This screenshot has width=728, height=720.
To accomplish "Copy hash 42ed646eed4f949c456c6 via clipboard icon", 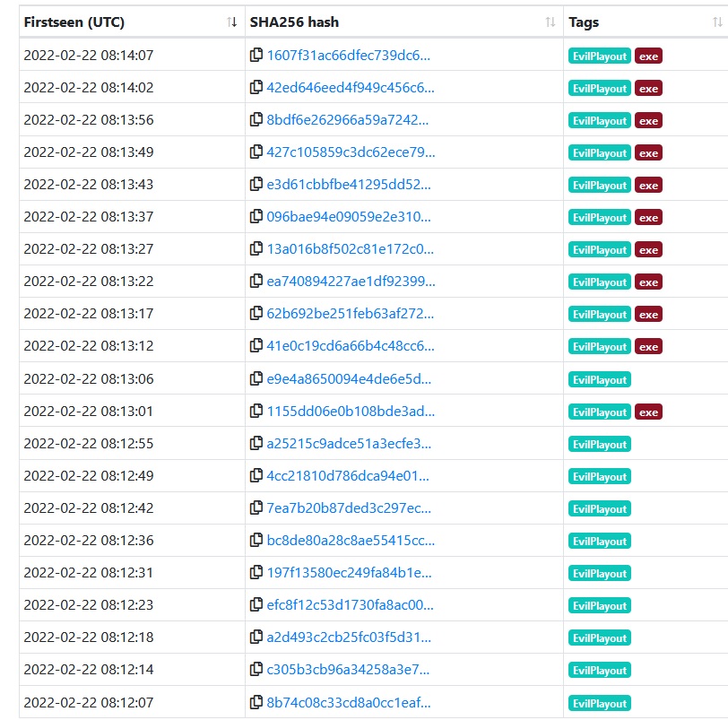I will (x=256, y=87).
